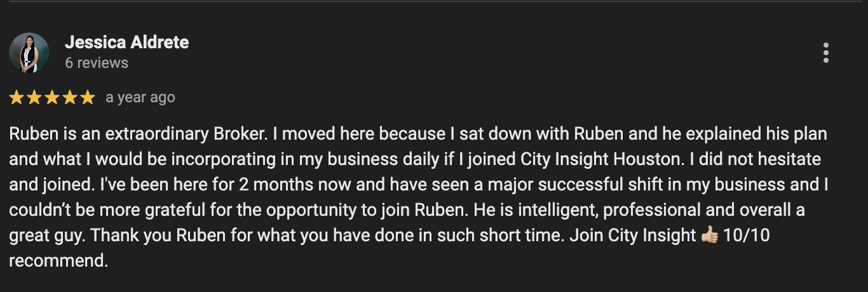Click the second star of the rating
Viewport: 868px width, 292px height.
[34, 98]
